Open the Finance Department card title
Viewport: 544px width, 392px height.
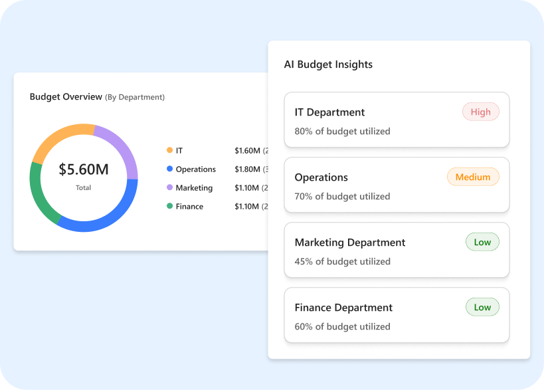(x=343, y=308)
